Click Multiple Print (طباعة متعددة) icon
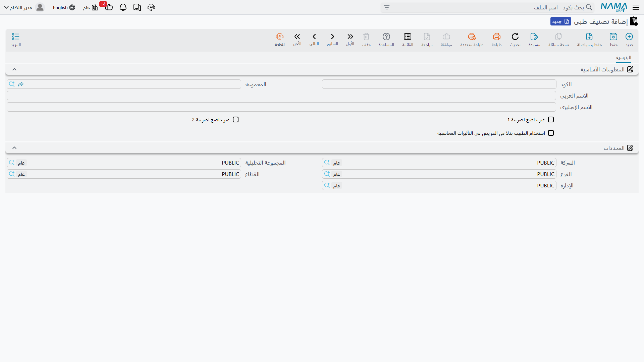 (472, 37)
